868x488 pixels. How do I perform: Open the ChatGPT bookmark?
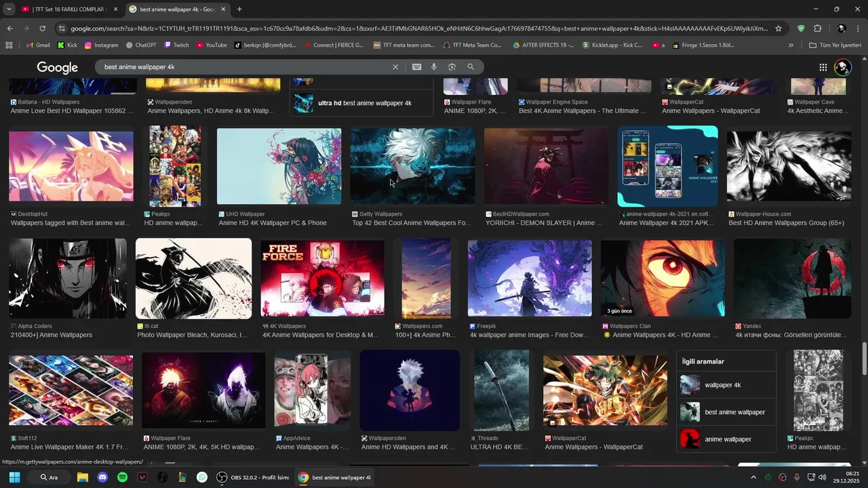tap(141, 45)
